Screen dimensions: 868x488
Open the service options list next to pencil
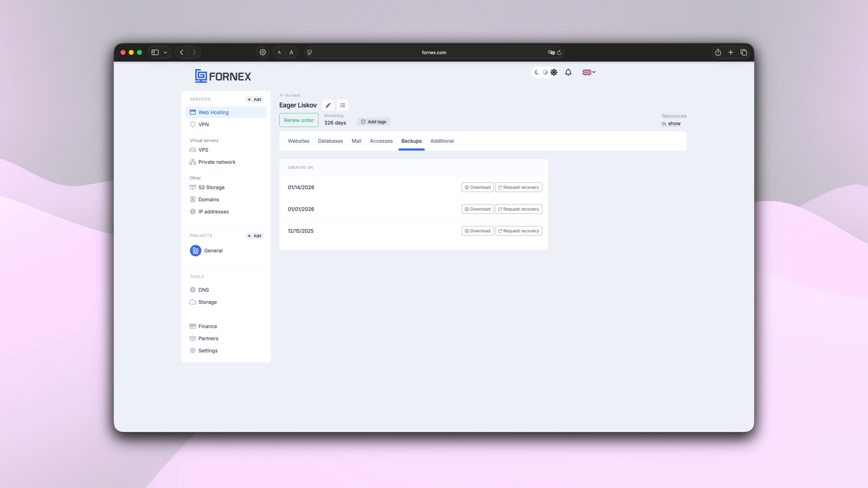click(342, 105)
